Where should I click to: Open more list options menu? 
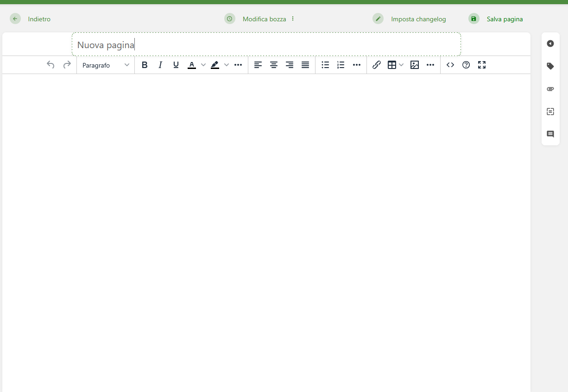[357, 65]
